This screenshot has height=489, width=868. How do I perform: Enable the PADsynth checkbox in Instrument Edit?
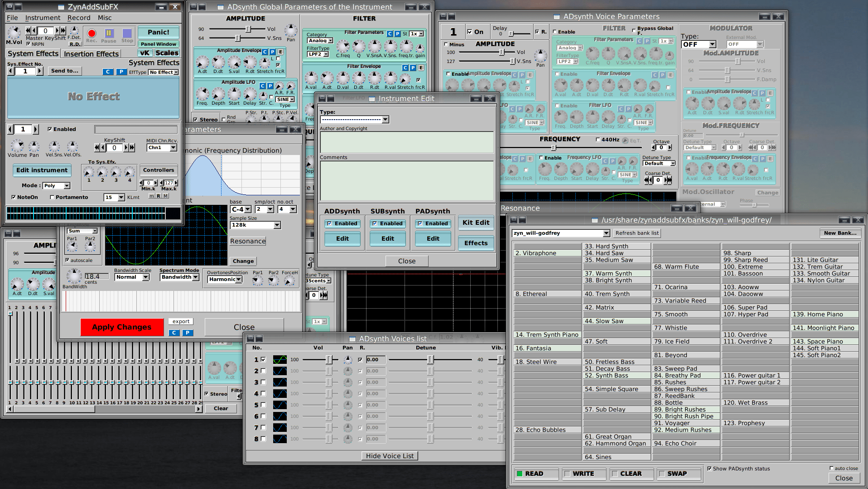[420, 223]
